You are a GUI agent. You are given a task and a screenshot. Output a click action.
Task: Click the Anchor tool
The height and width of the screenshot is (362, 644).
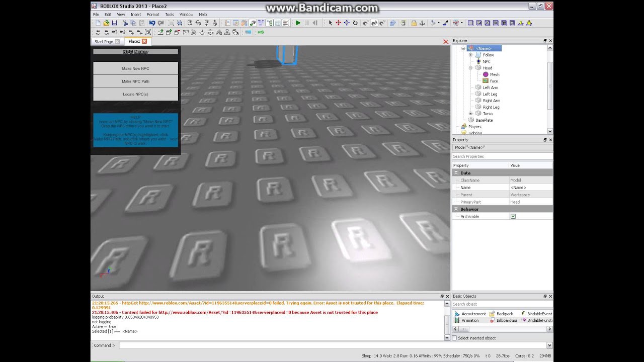(422, 23)
